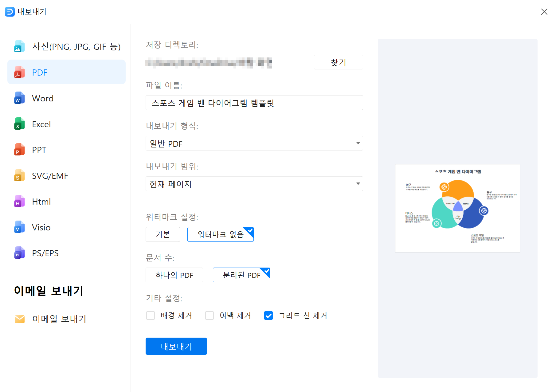Viewport: 556px width, 392px height.
Task: Click the red PDF file icon
Action: pyautogui.click(x=19, y=72)
